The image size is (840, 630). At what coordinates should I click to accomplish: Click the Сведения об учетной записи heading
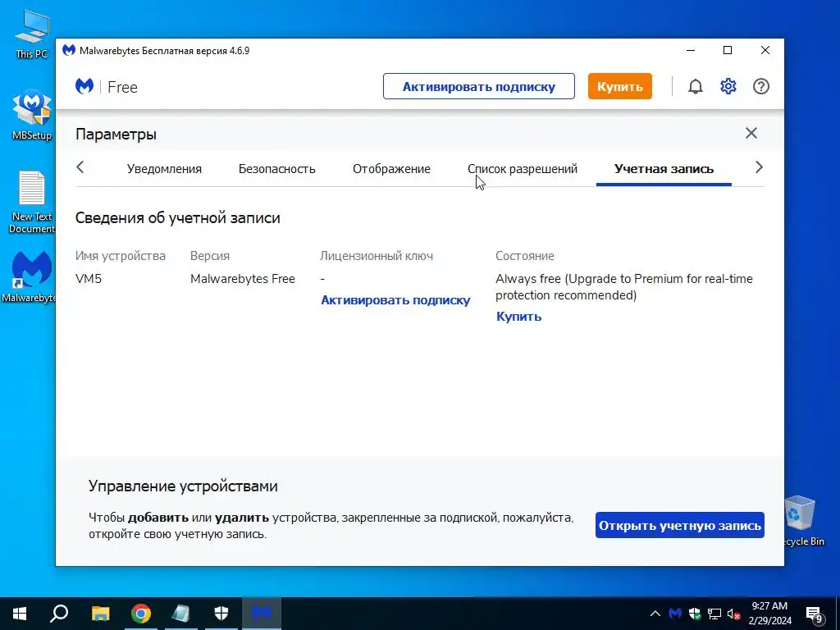[x=177, y=218]
